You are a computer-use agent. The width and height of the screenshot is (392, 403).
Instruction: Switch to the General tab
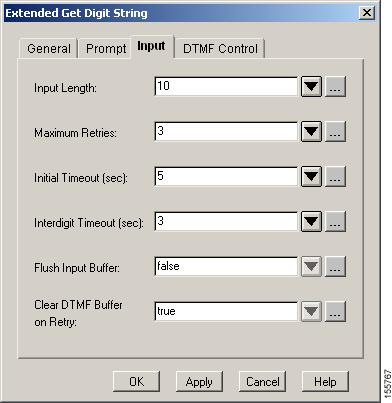49,49
